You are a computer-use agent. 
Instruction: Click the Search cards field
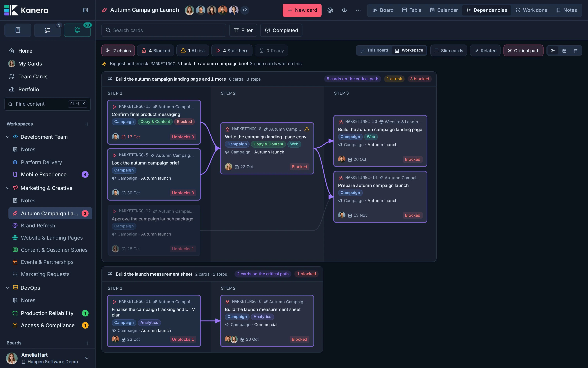click(164, 30)
